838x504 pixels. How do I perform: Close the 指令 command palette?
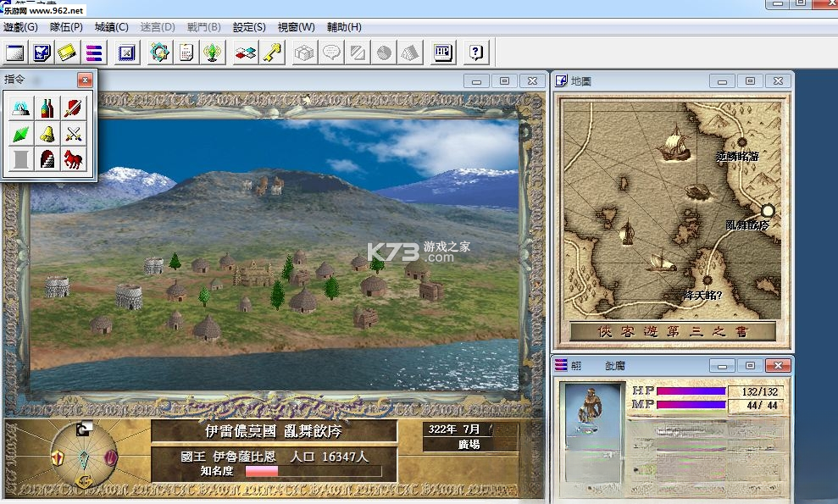click(x=85, y=80)
